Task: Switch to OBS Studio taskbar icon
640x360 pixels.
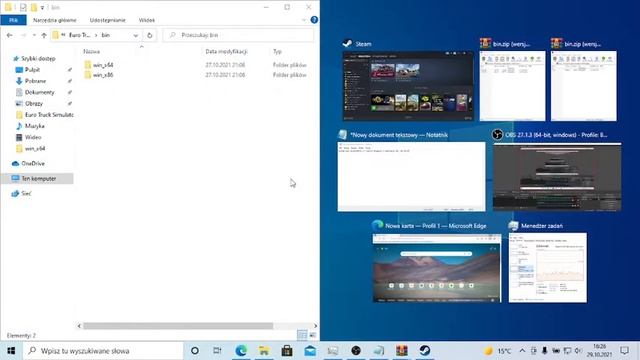Action: 356,351
